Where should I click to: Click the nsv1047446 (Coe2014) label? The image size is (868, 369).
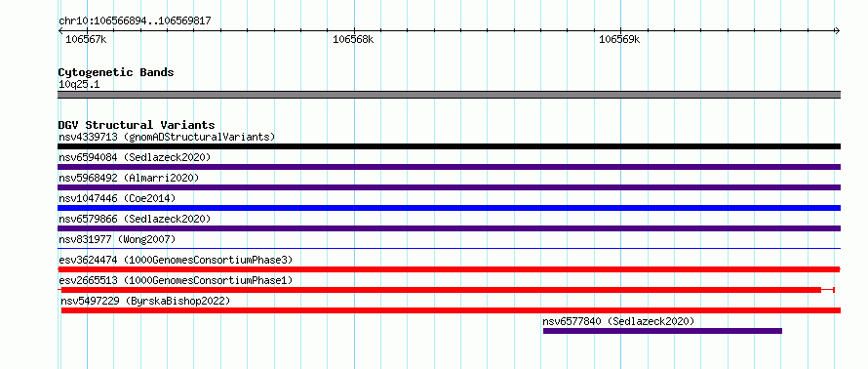[117, 198]
